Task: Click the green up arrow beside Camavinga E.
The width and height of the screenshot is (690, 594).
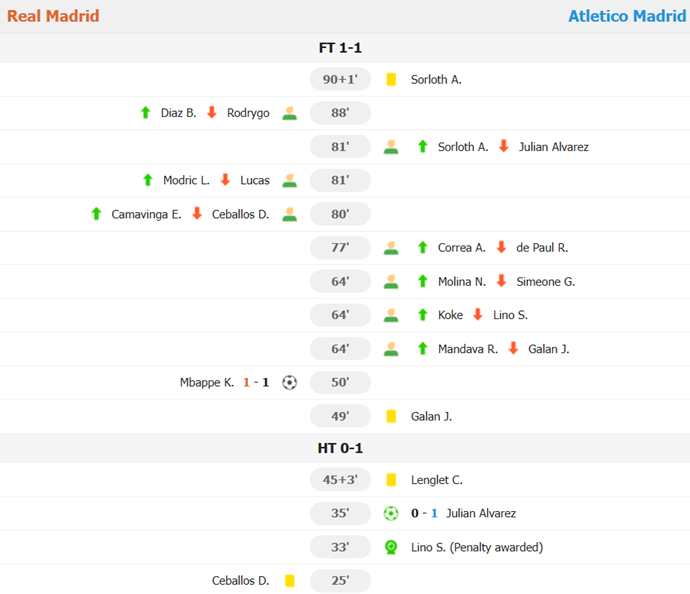Action: tap(96, 214)
